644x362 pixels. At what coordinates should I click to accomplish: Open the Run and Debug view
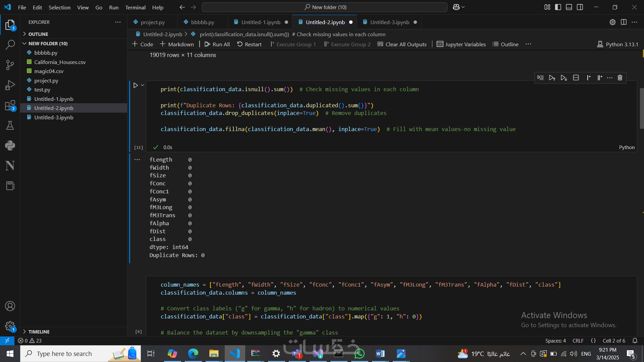pos(10,85)
